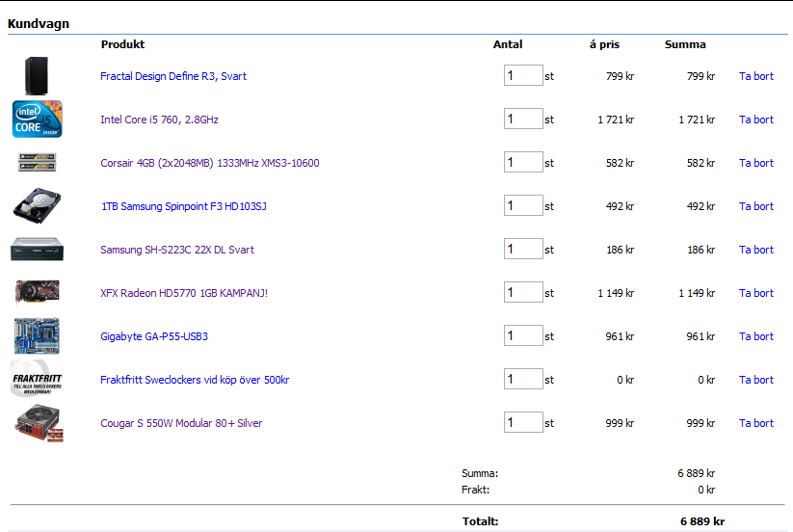Click quantity field for Fractal Design case
Image resolution: width=793 pixels, height=532 pixels.
(523, 75)
